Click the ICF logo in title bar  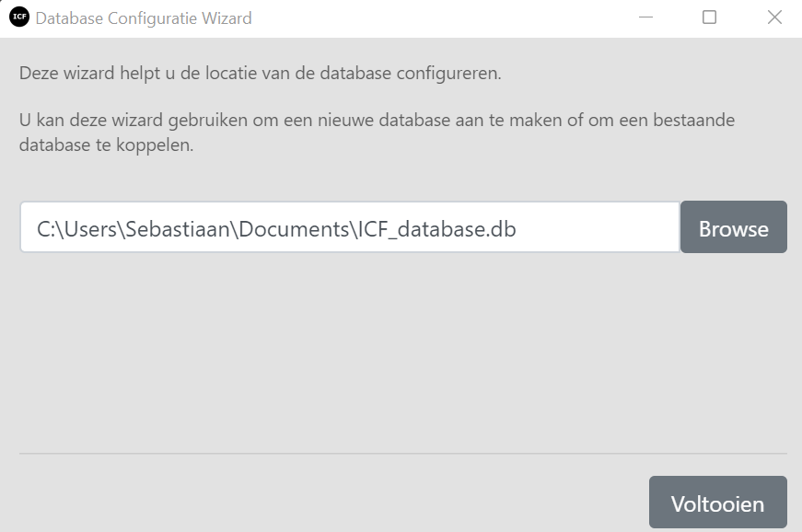coord(18,17)
